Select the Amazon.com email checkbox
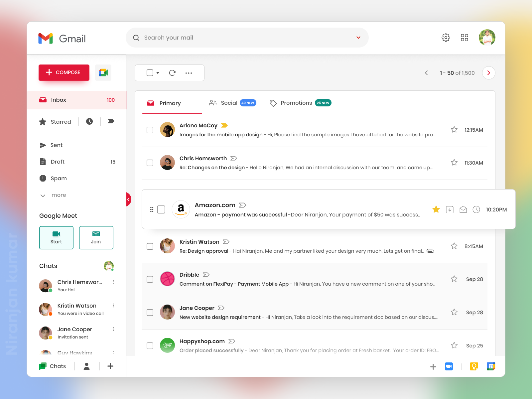Viewport: 532px width, 399px height. pyautogui.click(x=161, y=209)
